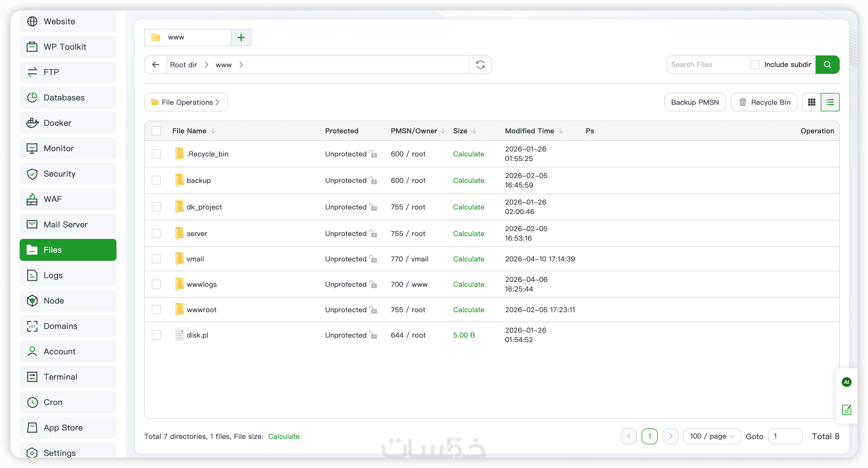Open the AI assistant floating icon
The image size is (868, 468).
coord(846,382)
